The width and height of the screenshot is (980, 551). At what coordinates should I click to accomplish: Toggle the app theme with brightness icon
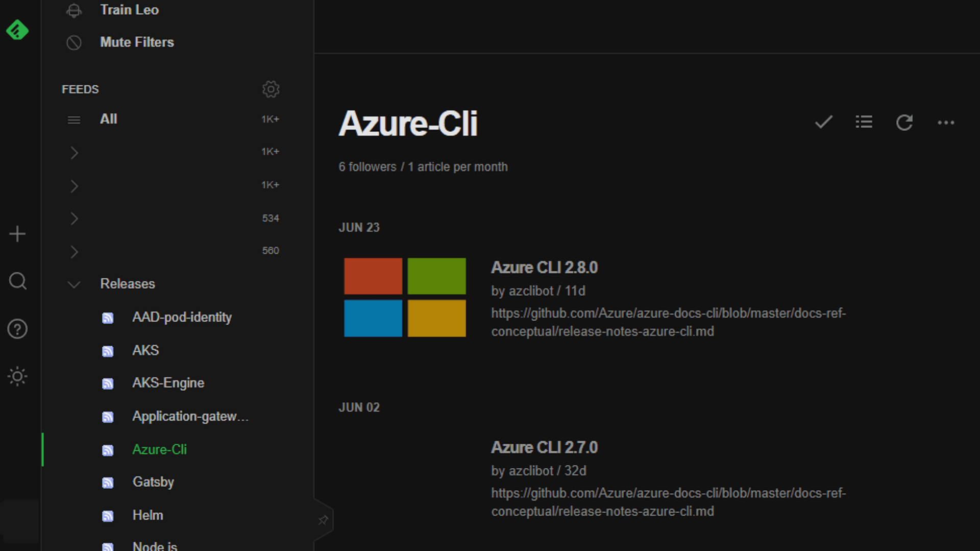18,376
